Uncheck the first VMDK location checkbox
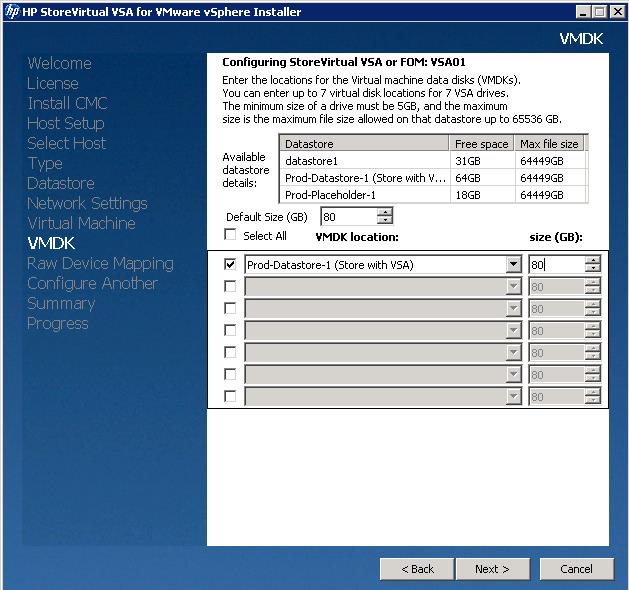This screenshot has height=590, width=629. (230, 264)
